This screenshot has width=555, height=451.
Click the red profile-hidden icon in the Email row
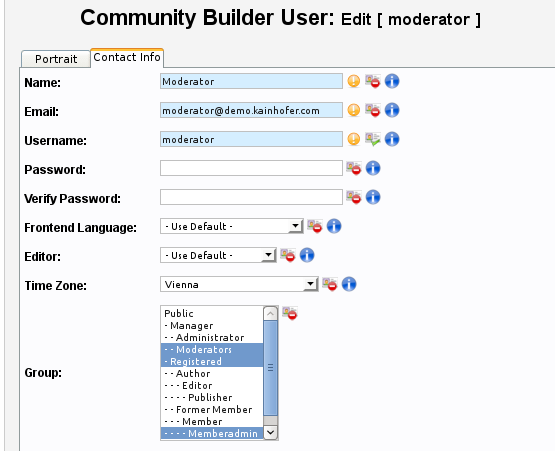373,110
